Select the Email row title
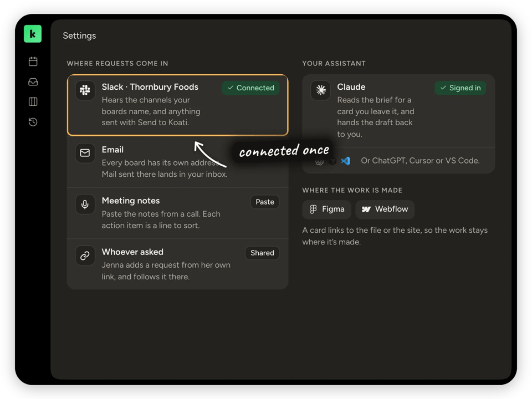Viewport: 532px width, 399px height. pyautogui.click(x=112, y=150)
